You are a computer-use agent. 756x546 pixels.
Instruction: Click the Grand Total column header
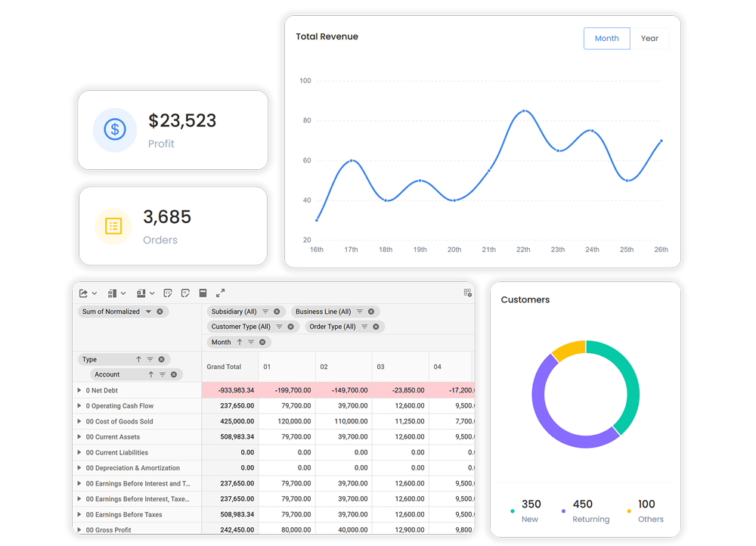pyautogui.click(x=224, y=367)
